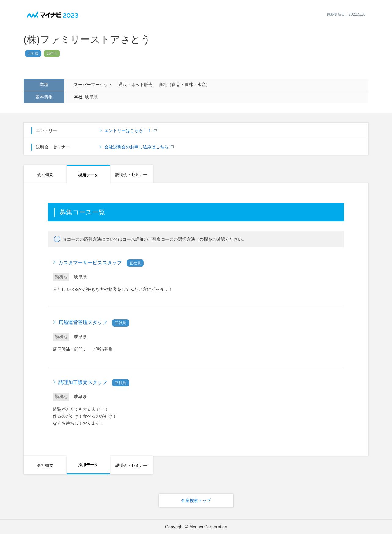Switch to bottom 説明会・セミナー tab
Viewport: 392px width, 534px height.
[132, 465]
